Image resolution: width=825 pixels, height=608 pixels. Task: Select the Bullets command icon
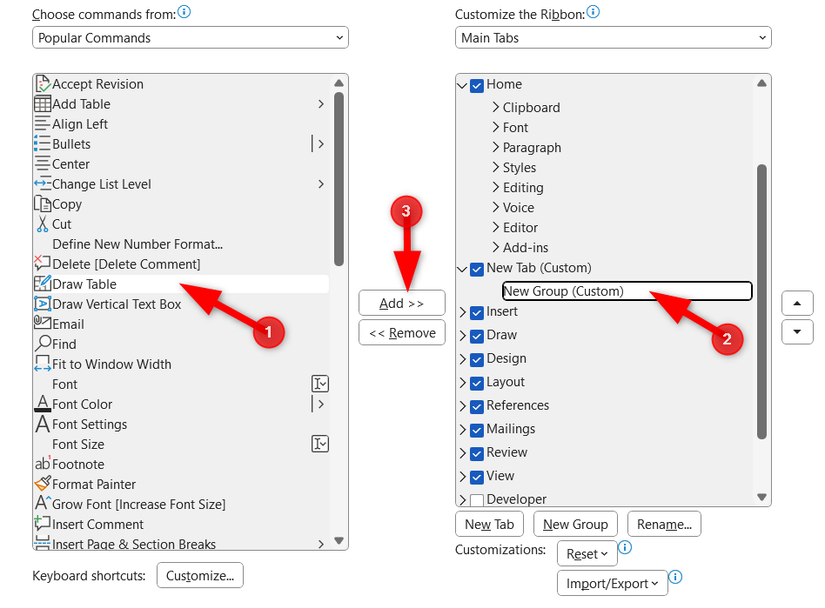(x=42, y=143)
